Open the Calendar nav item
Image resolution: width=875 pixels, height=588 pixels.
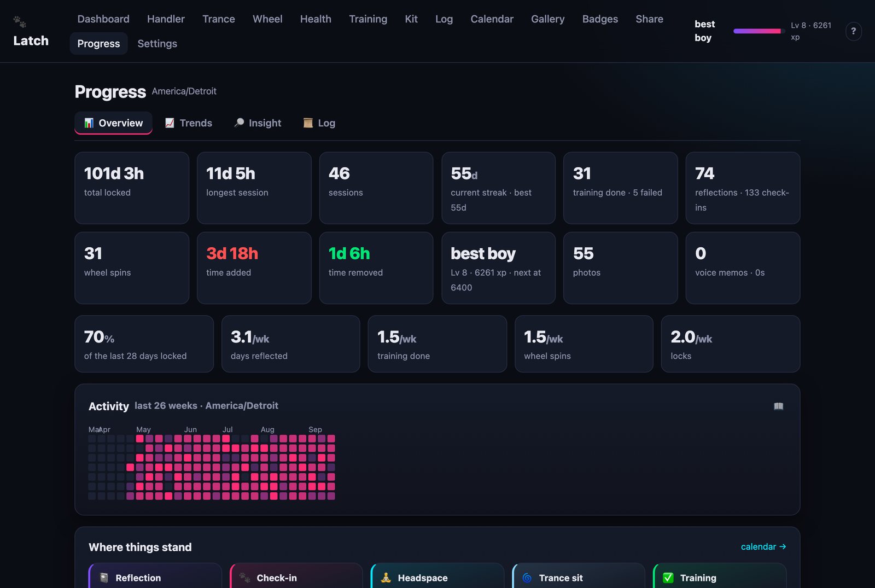pos(492,19)
